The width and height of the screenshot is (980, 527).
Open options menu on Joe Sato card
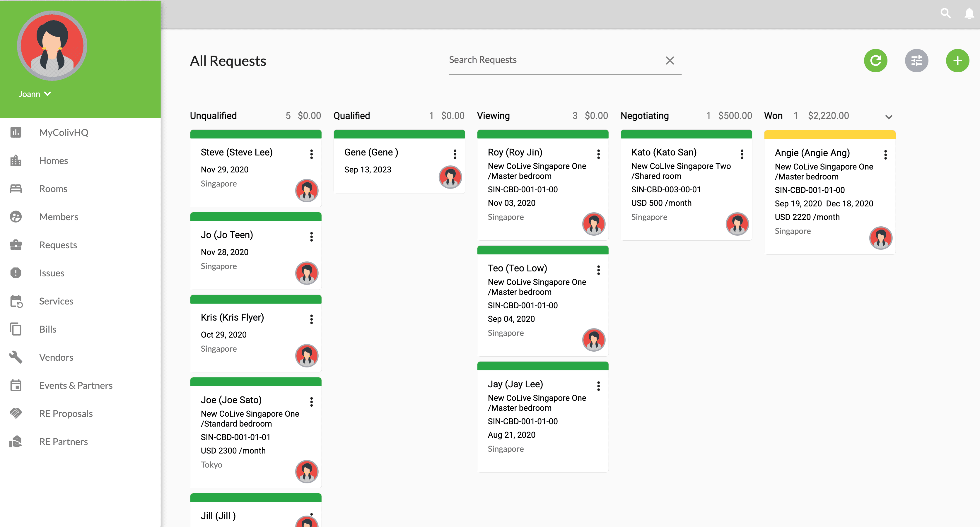click(x=311, y=401)
